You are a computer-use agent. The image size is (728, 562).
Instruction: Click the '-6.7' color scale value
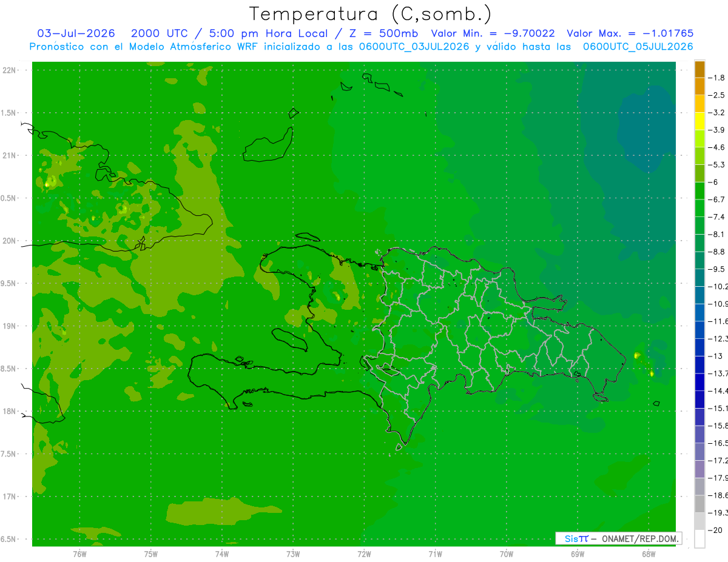point(716,199)
